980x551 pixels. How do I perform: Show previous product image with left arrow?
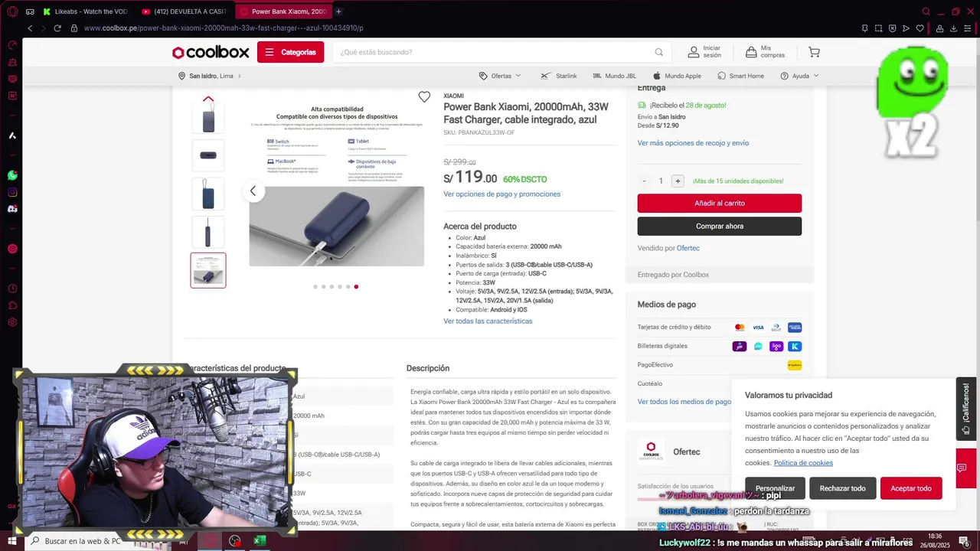pyautogui.click(x=253, y=191)
